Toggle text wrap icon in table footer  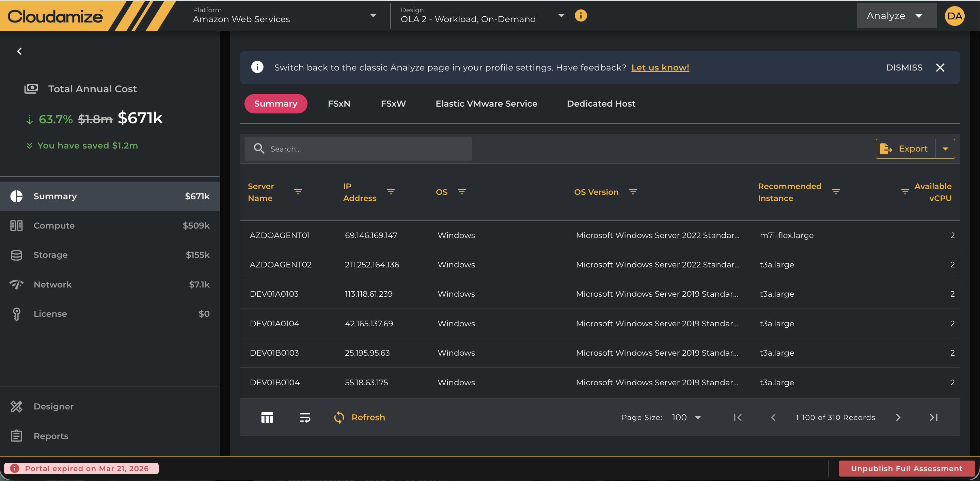pos(305,417)
